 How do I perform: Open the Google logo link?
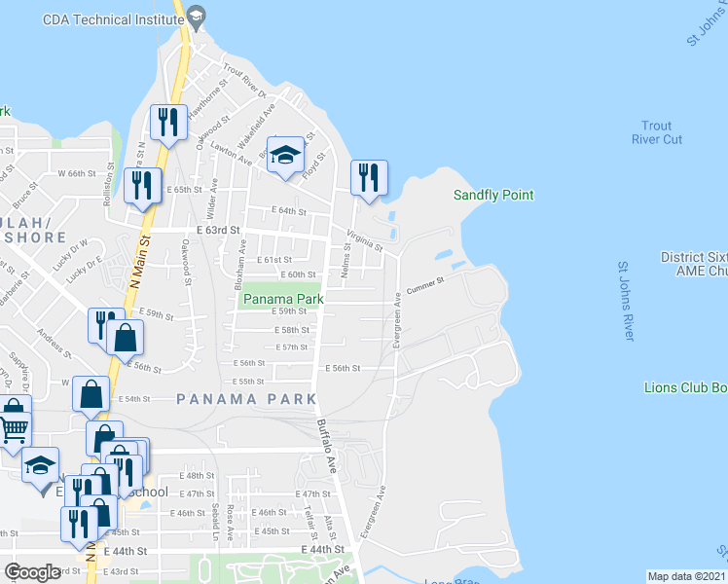coord(32,572)
